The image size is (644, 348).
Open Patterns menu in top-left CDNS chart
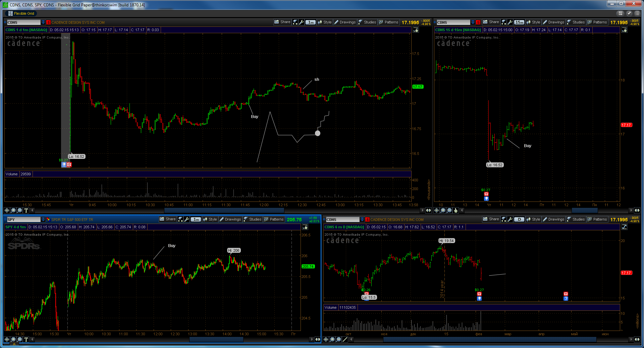tap(388, 22)
